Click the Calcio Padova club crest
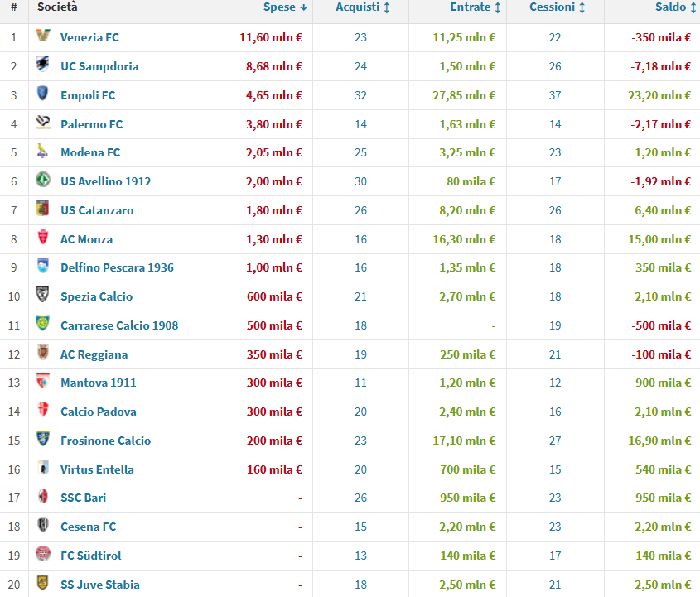 pyautogui.click(x=43, y=410)
